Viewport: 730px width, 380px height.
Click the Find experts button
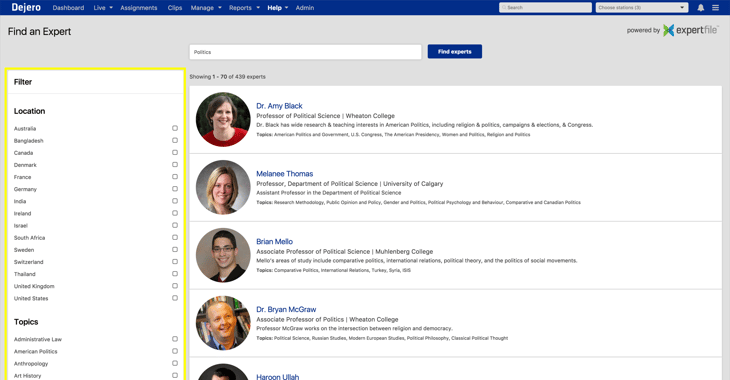455,52
